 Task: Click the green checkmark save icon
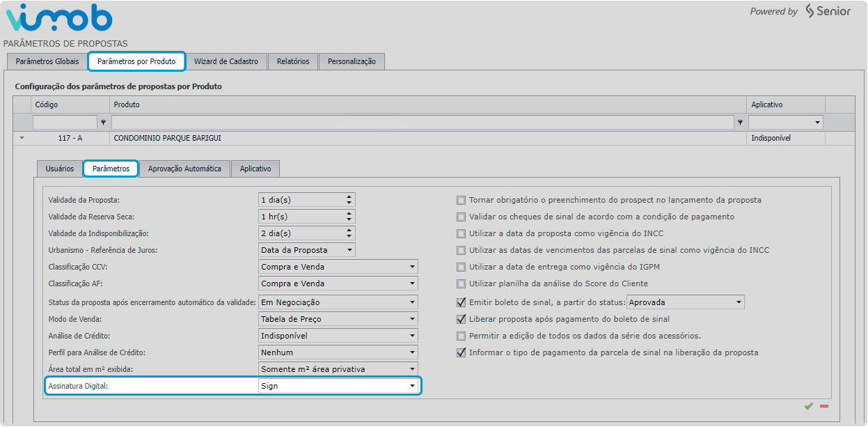coord(808,405)
